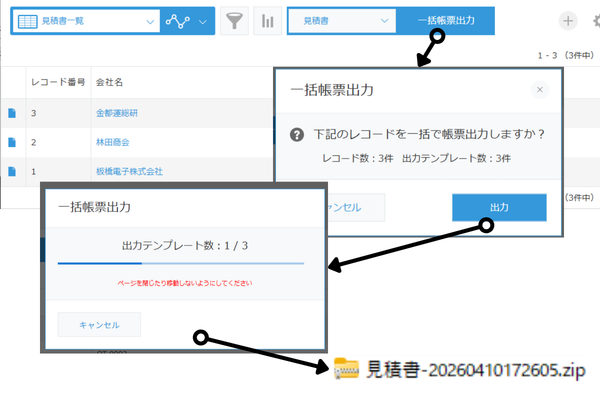Viewport: 600px width, 400px height.
Task: Click the output progress bar
Action: coord(180,264)
